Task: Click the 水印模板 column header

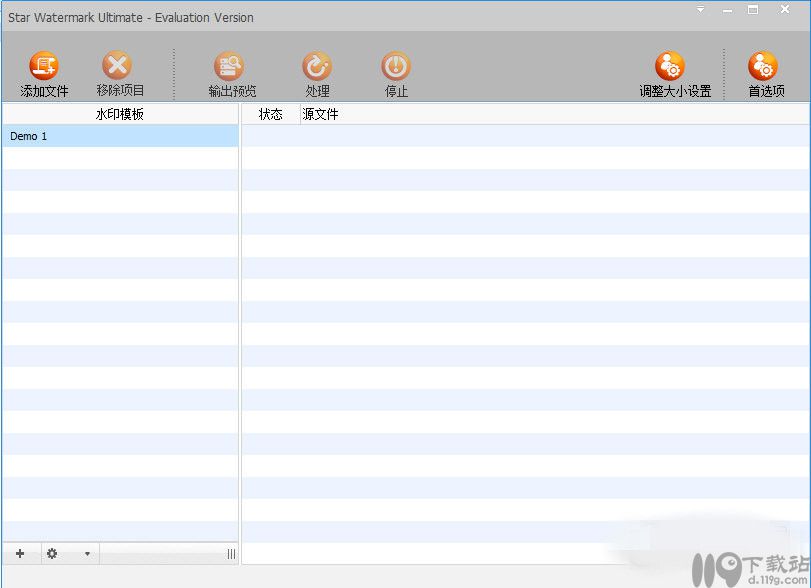Action: click(x=120, y=114)
